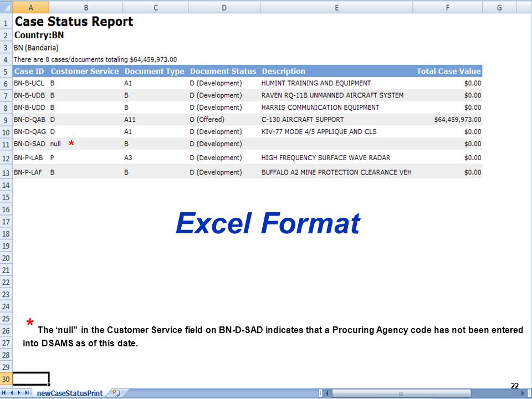Viewport: 532px width, 399px height.
Task: Click the Document Status header cell
Action: coord(224,71)
